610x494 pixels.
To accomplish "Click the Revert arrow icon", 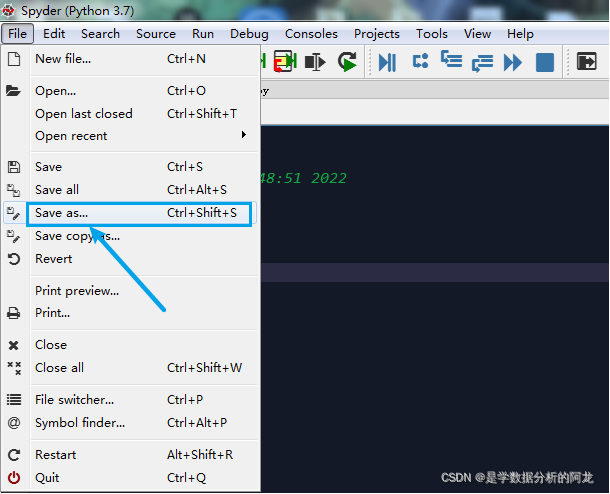I will [14, 259].
